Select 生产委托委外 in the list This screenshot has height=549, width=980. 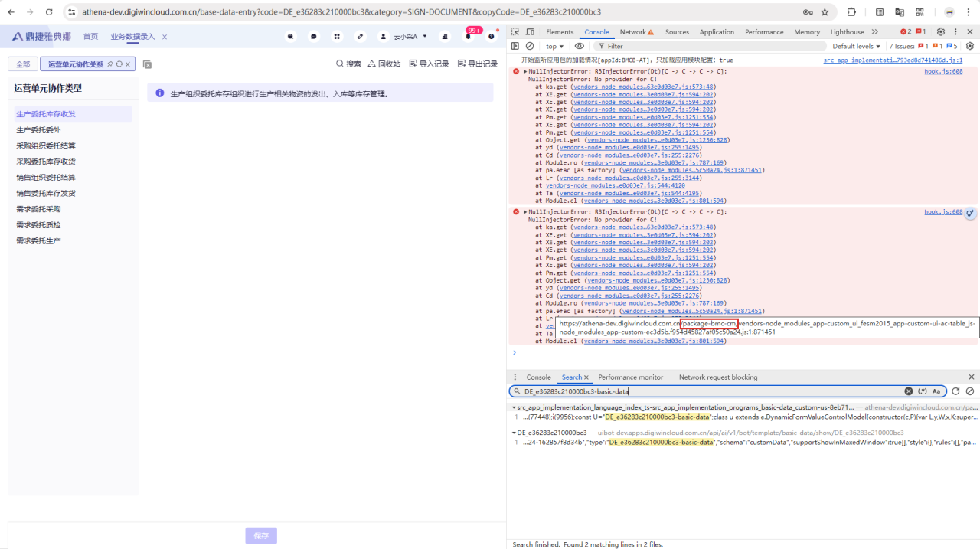tap(38, 130)
